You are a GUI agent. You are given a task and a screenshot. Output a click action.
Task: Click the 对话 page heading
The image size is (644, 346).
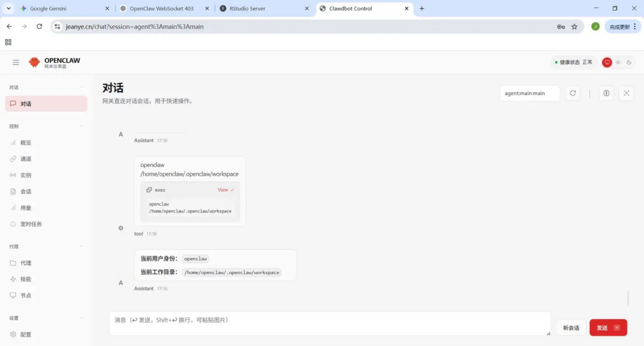(113, 88)
